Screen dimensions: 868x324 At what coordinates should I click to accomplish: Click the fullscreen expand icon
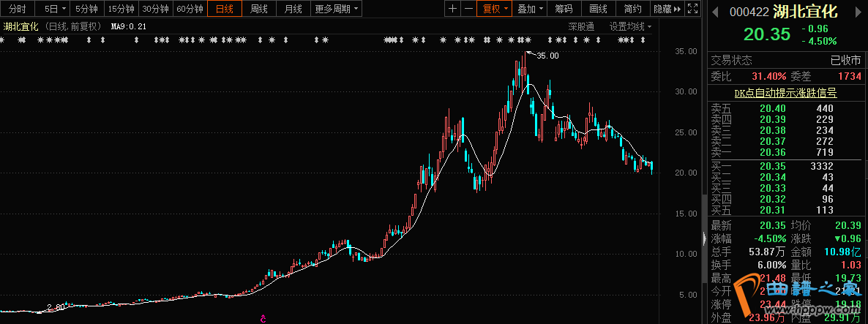tap(695, 9)
